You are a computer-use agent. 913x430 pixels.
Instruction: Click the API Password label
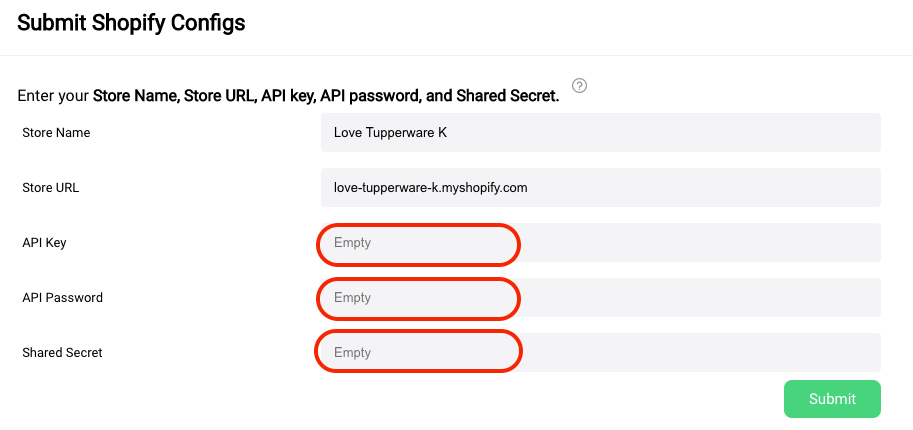(x=62, y=298)
